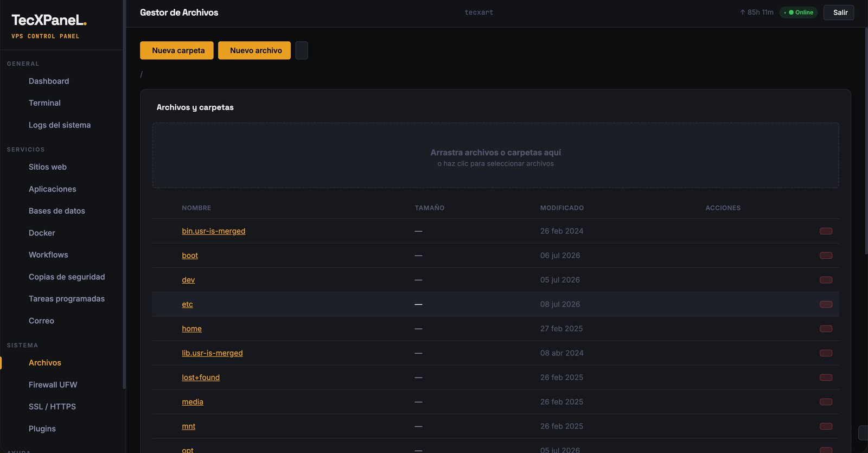Click the red action button in media row
The image size is (868, 453).
click(x=826, y=402)
